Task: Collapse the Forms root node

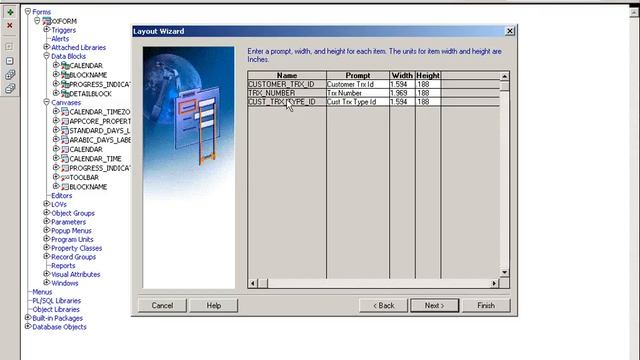Action: [x=28, y=11]
